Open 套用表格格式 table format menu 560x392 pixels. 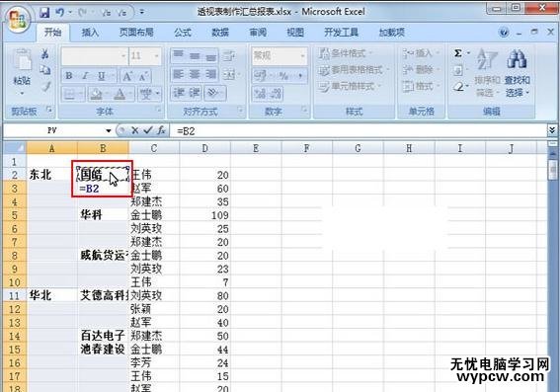[354, 70]
